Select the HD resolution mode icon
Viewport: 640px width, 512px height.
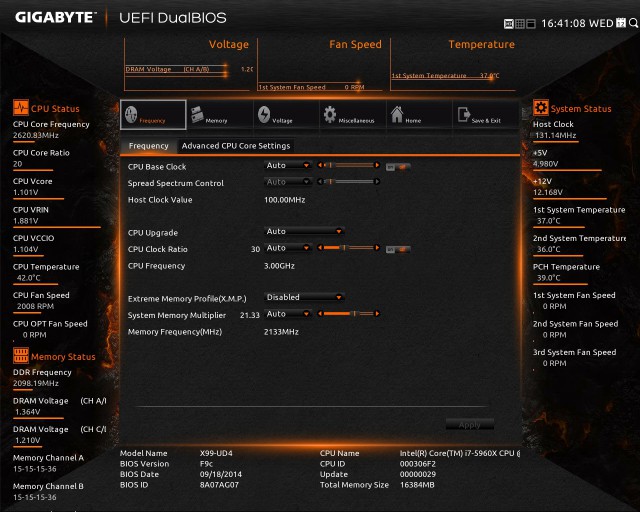pyautogui.click(x=509, y=24)
